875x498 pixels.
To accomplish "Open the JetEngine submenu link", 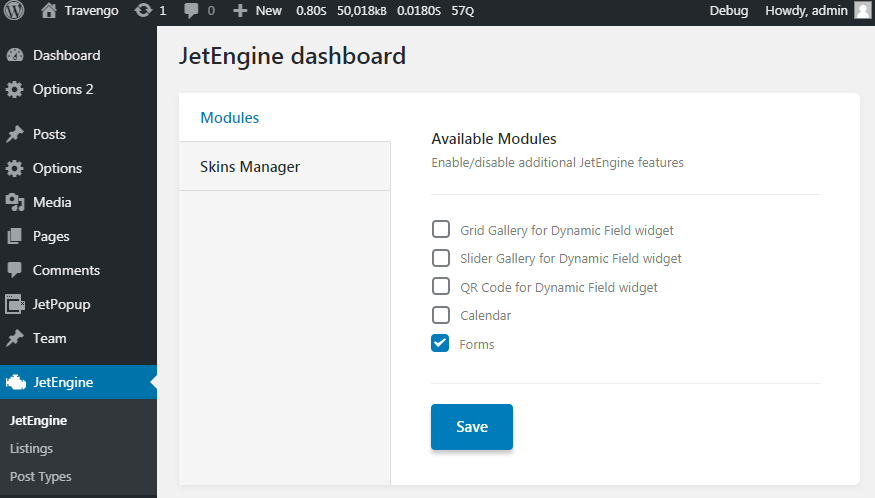I will click(39, 420).
